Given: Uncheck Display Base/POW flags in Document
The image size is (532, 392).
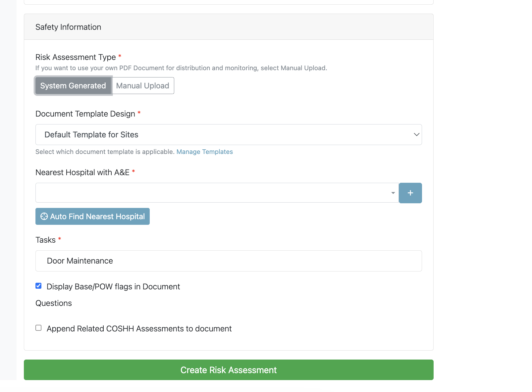Looking at the screenshot, I should click(x=38, y=286).
